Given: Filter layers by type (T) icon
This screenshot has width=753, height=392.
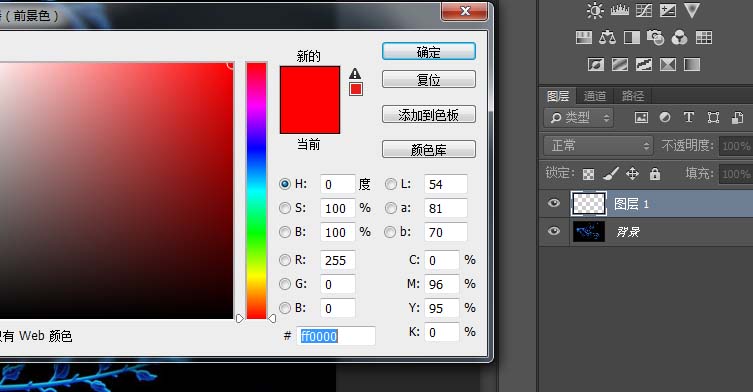Looking at the screenshot, I should tap(689, 117).
